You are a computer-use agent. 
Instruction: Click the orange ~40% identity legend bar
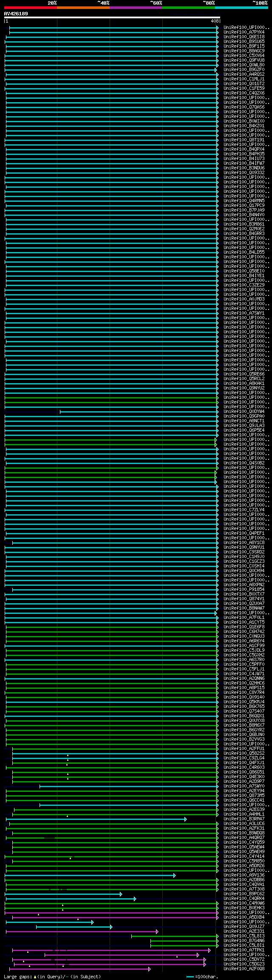[x=83, y=8]
